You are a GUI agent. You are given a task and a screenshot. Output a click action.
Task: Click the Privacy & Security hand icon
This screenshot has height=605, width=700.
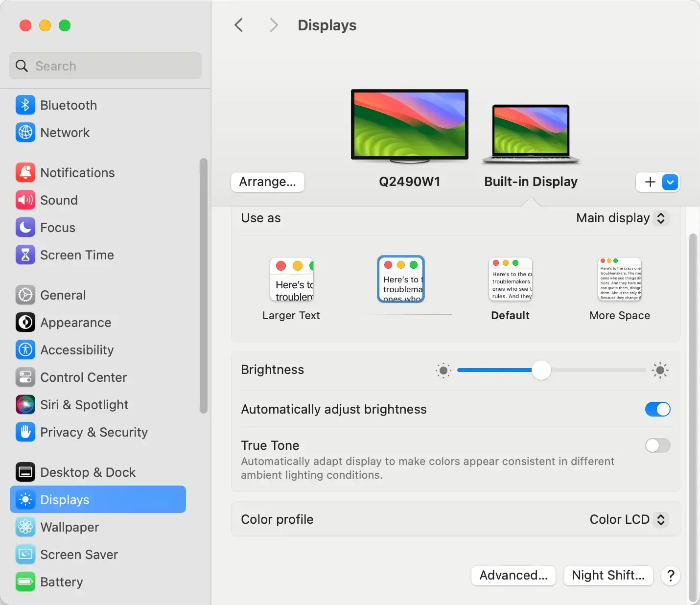25,432
